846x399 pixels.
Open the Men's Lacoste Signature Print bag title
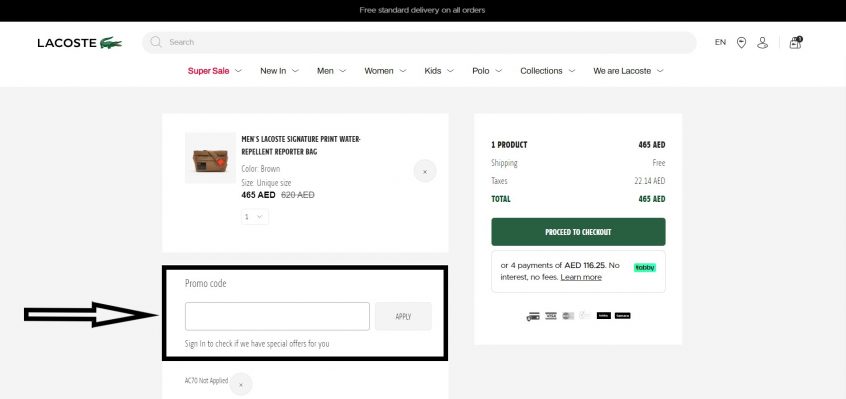tap(301, 146)
